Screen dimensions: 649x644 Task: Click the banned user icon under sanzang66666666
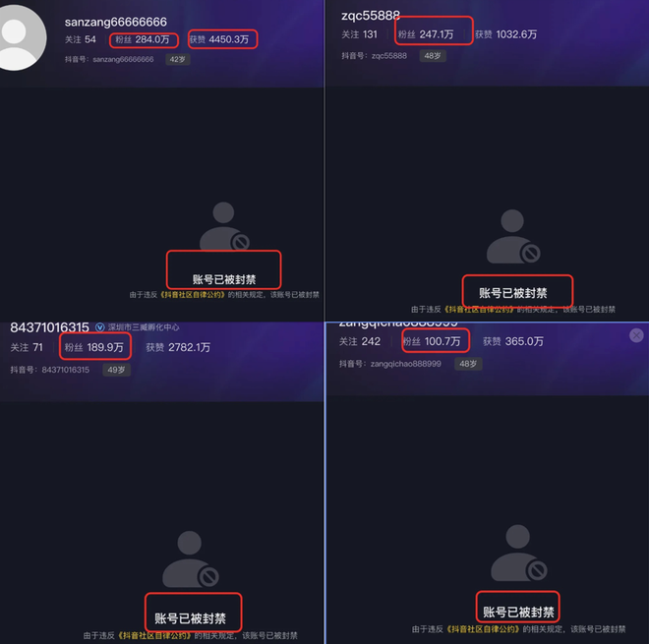pyautogui.click(x=225, y=226)
